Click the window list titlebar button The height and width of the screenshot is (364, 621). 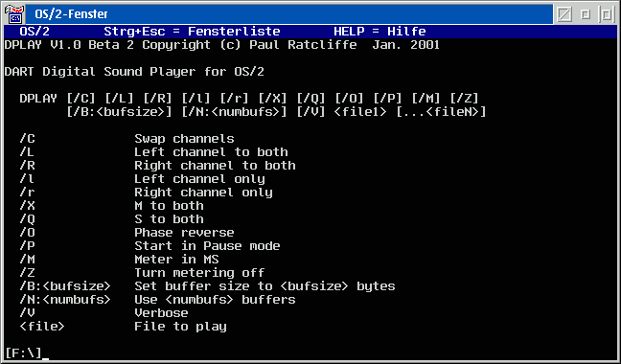(x=564, y=14)
